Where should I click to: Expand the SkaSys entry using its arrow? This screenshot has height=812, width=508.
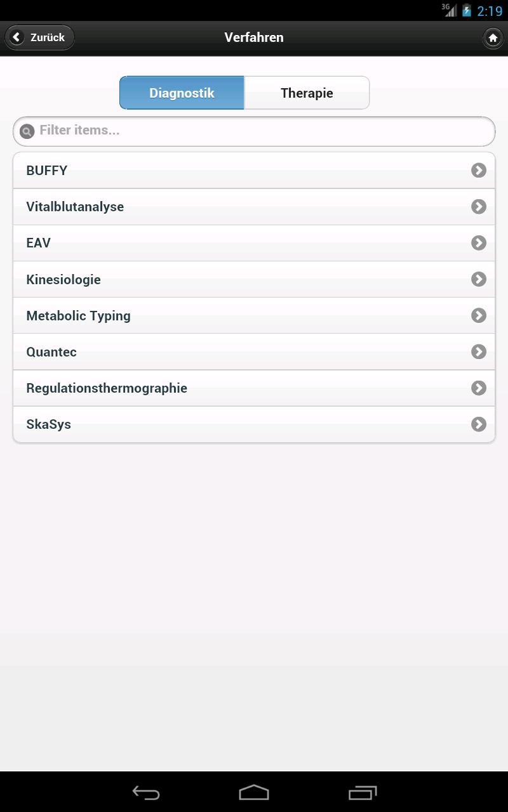(x=478, y=424)
